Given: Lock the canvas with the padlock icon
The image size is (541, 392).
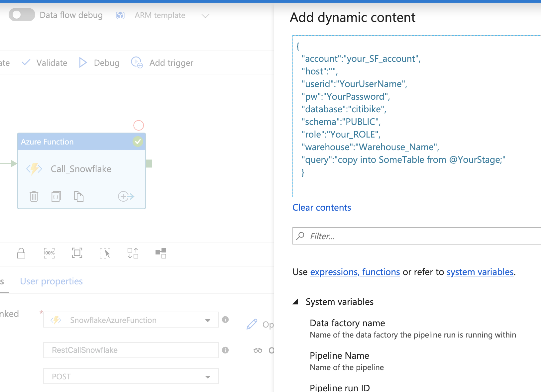Looking at the screenshot, I should pyautogui.click(x=21, y=253).
